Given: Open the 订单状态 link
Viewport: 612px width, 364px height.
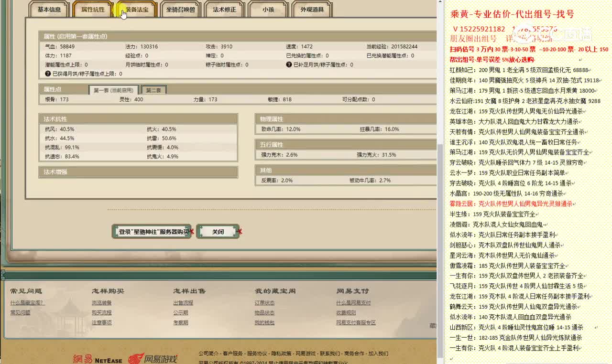Looking at the screenshot, I should pyautogui.click(x=264, y=303).
